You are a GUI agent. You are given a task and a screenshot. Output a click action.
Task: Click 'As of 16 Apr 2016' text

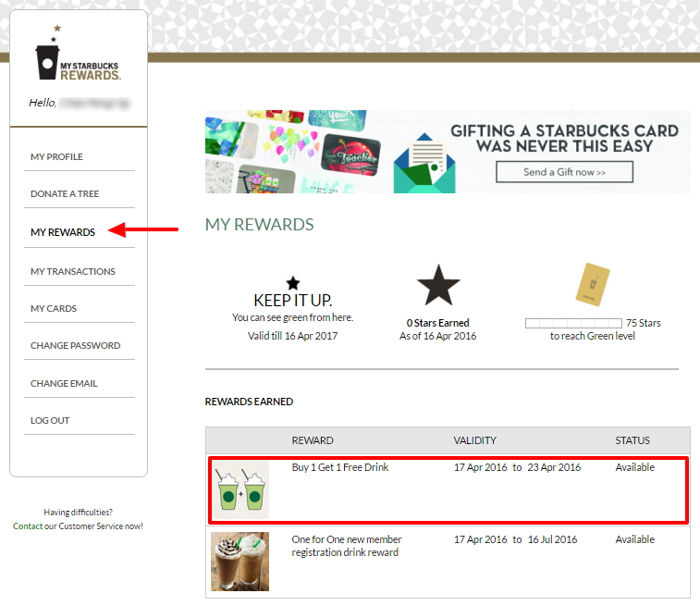438,336
